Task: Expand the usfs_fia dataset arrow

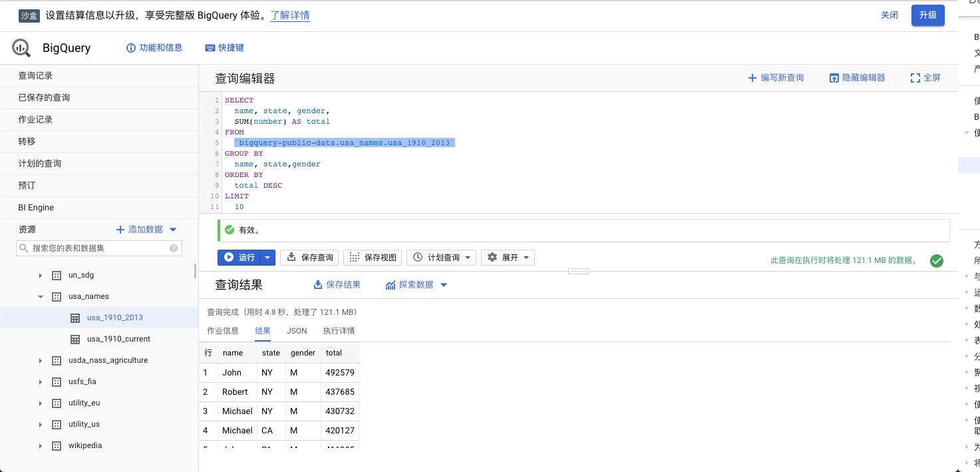Action: point(41,381)
